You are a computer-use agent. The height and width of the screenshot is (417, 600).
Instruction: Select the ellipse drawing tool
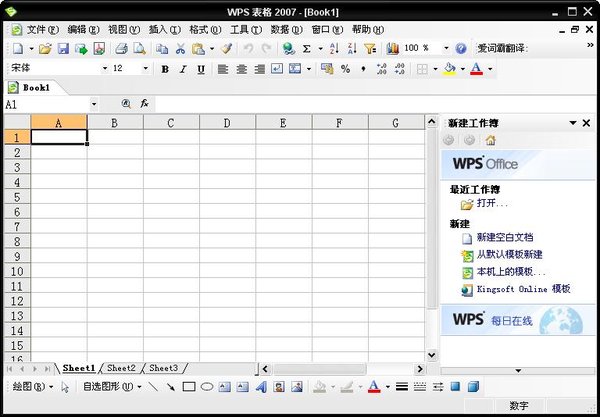(x=207, y=387)
